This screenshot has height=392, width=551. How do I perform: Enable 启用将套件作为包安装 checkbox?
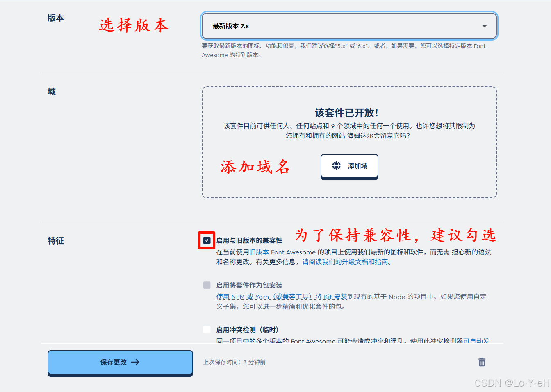pos(207,285)
